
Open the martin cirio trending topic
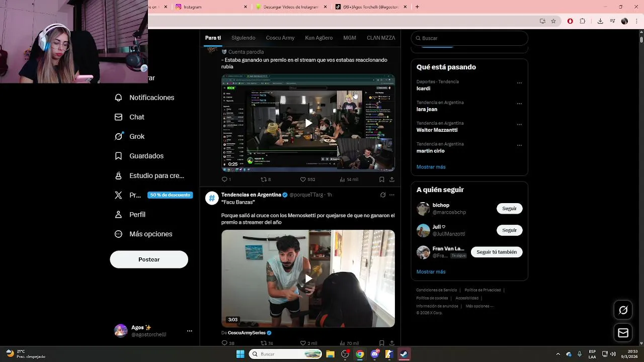(430, 151)
